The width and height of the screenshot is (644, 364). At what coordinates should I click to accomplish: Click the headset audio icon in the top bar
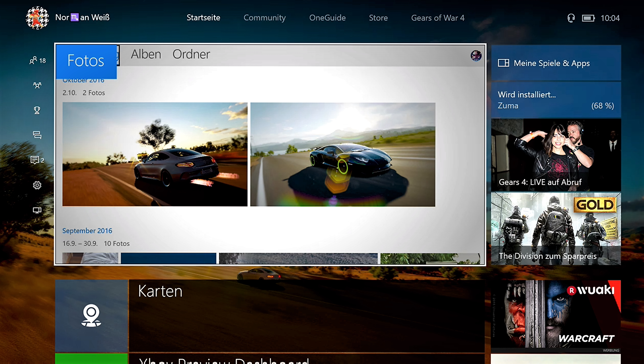[x=571, y=18]
